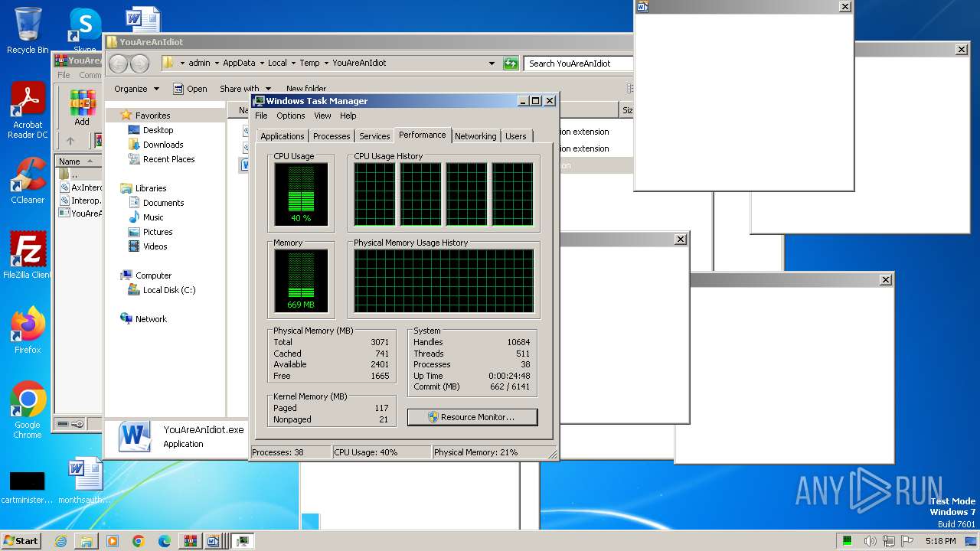Switch to the Services tab
The width and height of the screenshot is (980, 551).
coord(374,136)
